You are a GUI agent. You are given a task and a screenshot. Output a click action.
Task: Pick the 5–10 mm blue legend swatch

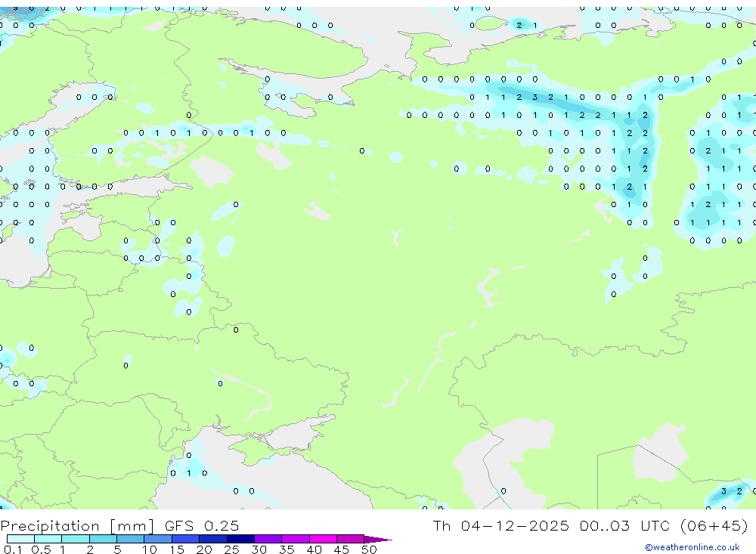coord(131,539)
